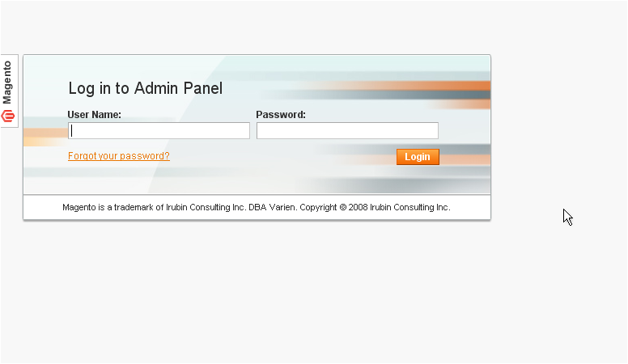Click DBA Varien in the footer
The image size is (628, 364).
coord(272,207)
